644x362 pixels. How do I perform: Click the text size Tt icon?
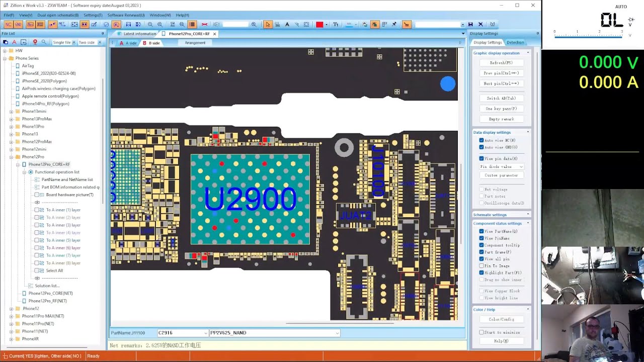336,24
